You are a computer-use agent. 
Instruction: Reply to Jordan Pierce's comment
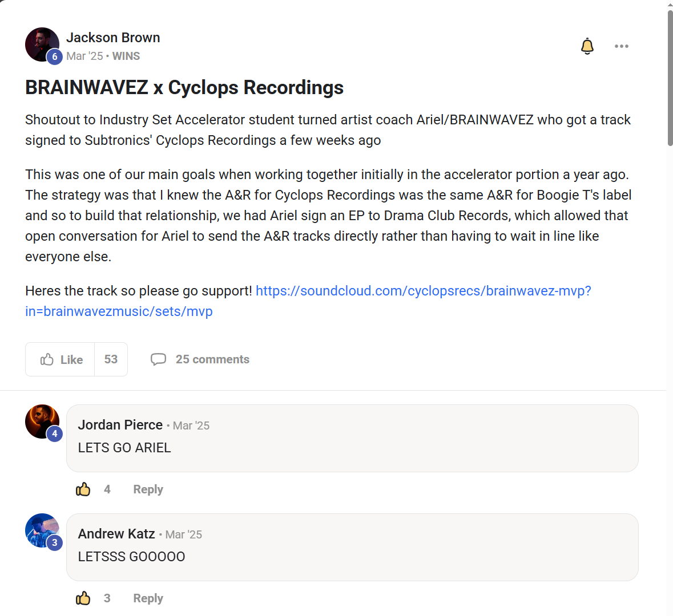pos(148,489)
